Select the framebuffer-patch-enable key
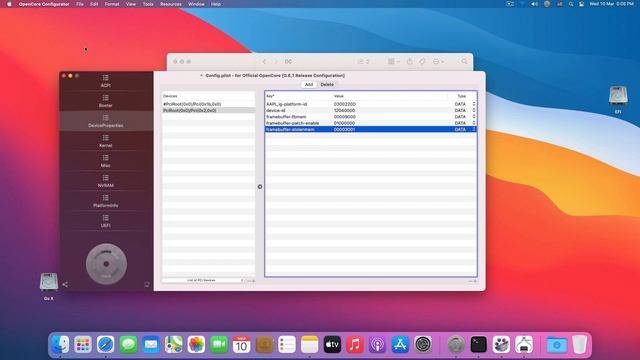640x360 pixels. pos(293,123)
